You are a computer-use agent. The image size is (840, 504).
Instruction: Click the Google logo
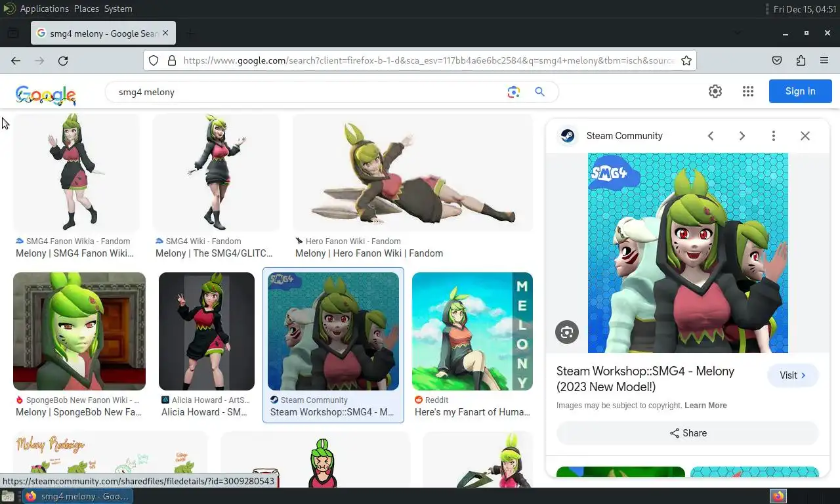[x=46, y=94]
